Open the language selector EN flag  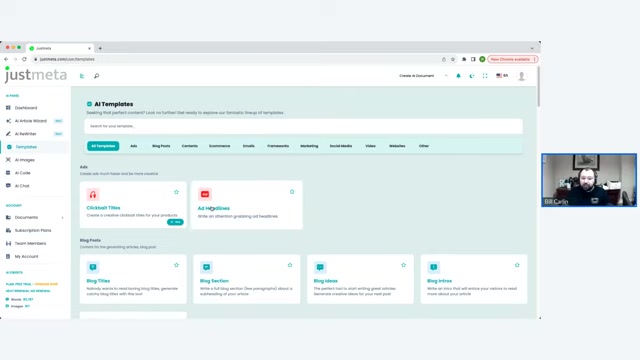502,76
